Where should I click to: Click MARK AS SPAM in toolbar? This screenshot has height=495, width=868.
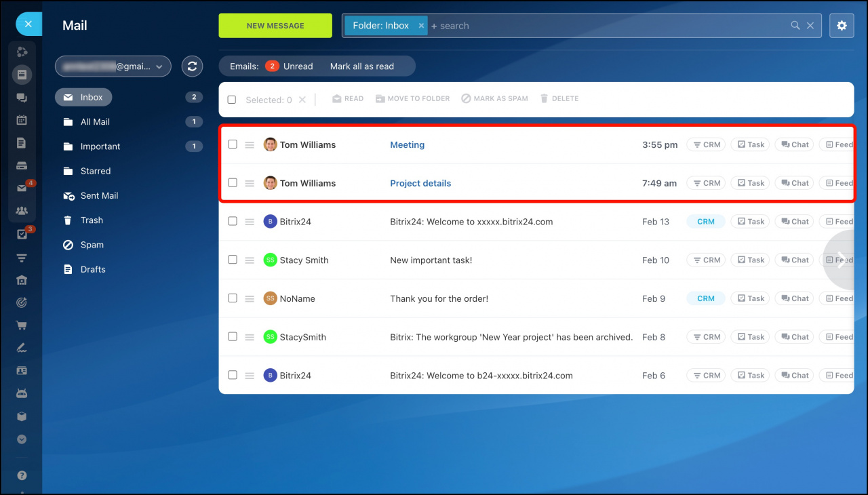(494, 99)
